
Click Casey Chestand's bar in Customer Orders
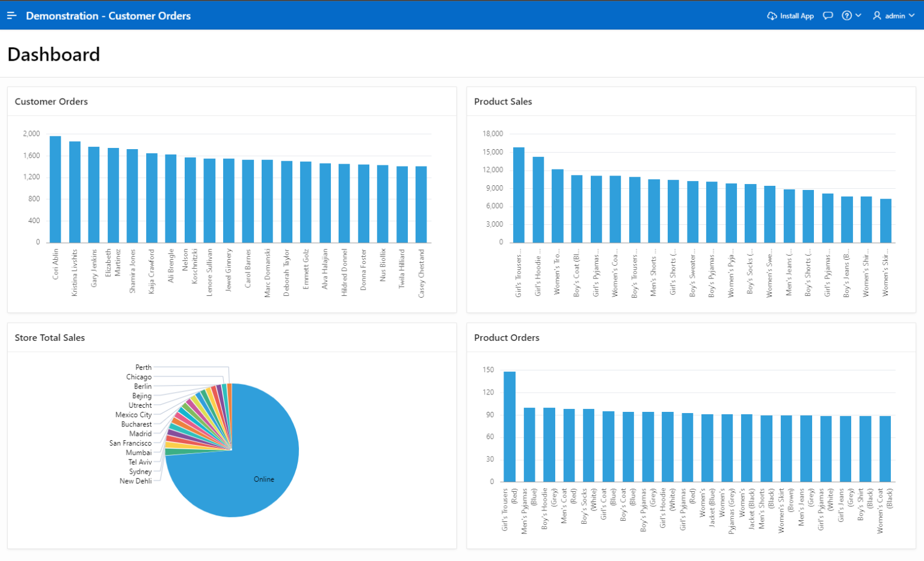coord(421,204)
